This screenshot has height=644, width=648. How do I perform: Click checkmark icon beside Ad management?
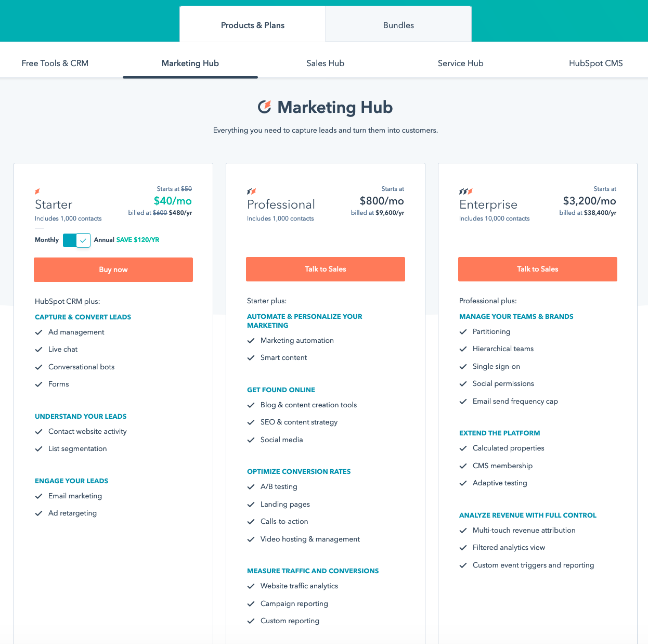(38, 332)
